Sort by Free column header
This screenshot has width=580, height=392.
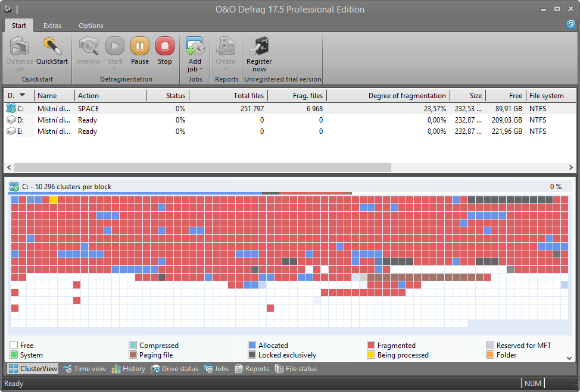(x=506, y=95)
